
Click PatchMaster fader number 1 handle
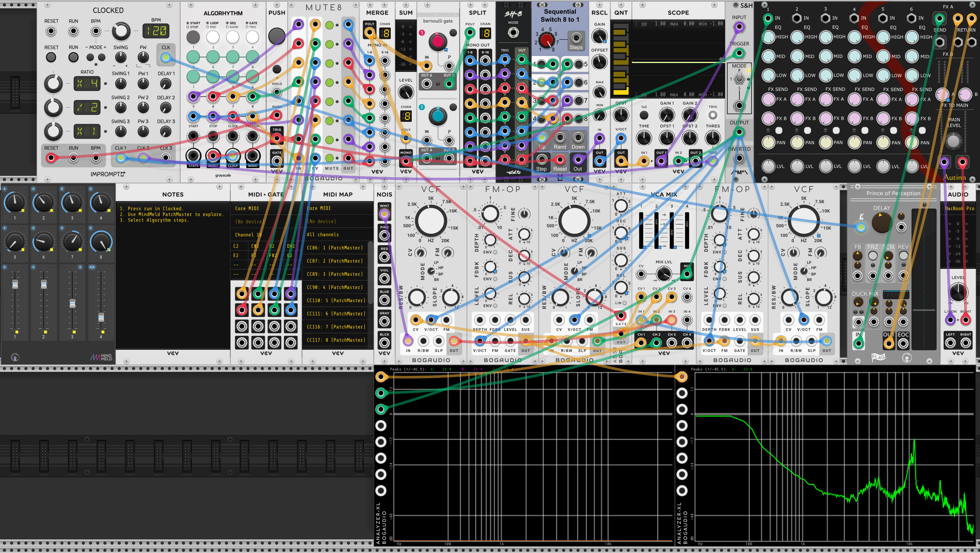coord(15,284)
